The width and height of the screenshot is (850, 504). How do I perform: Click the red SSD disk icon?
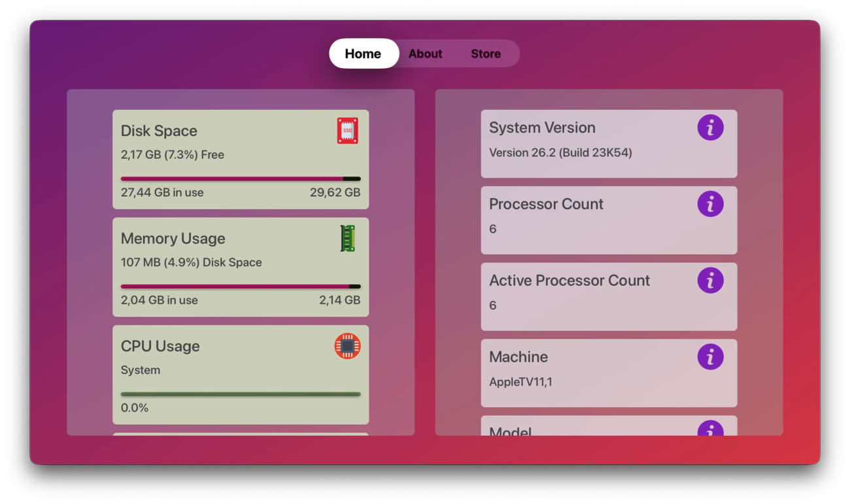(347, 131)
